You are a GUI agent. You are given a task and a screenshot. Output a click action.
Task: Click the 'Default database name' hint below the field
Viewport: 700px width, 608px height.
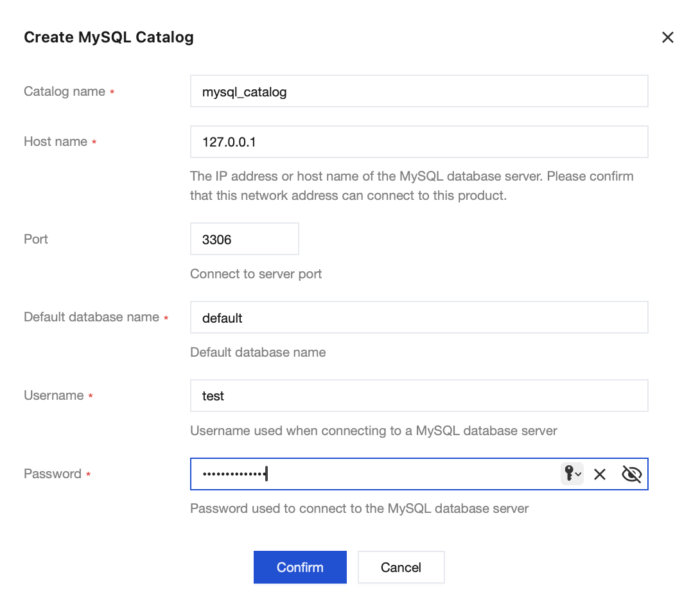pos(258,352)
